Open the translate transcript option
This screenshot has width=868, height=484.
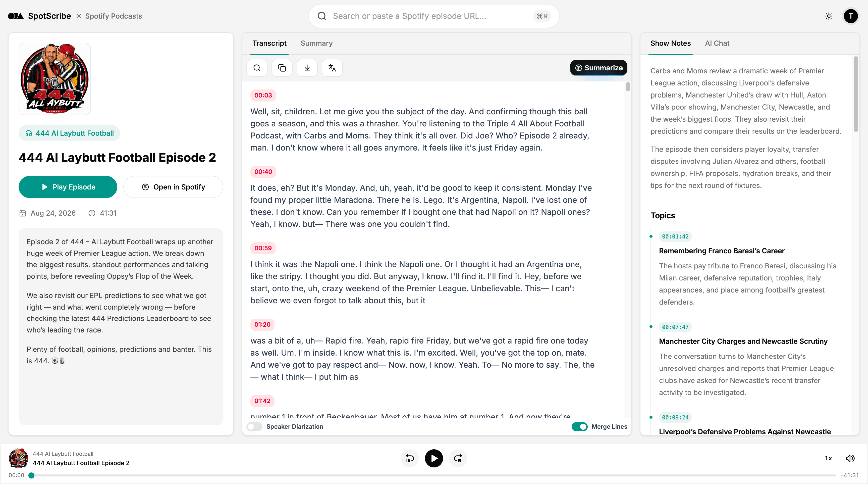tap(332, 68)
